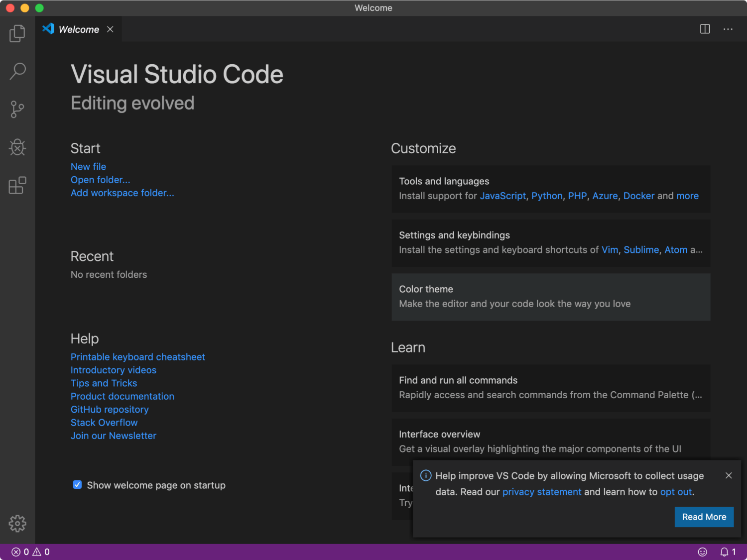Install PHP support link

coord(577,196)
